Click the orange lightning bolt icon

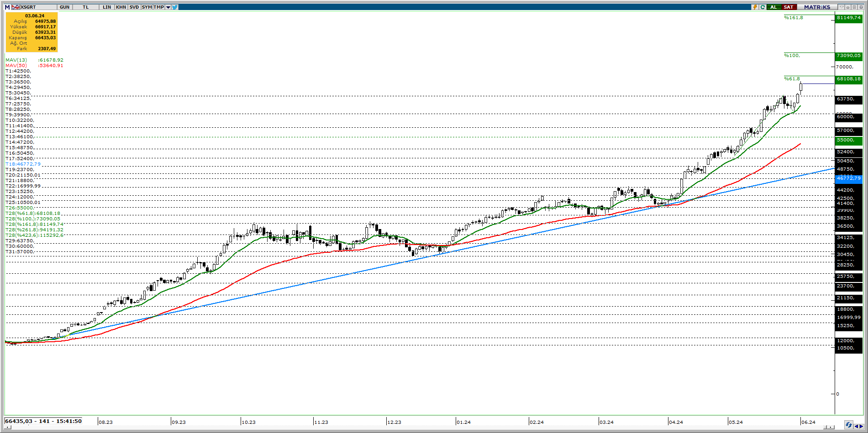point(755,7)
